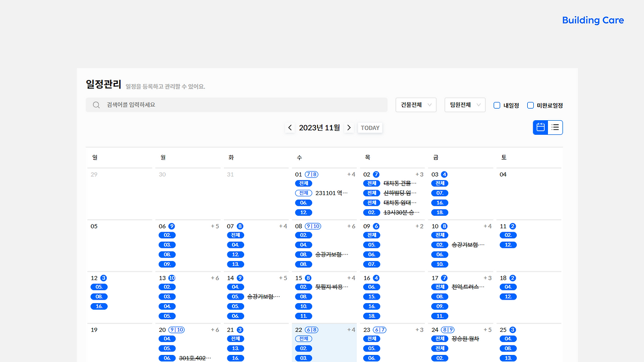Click count badge 7 on November 02
Viewport: 644px width, 362px height.
(x=376, y=174)
